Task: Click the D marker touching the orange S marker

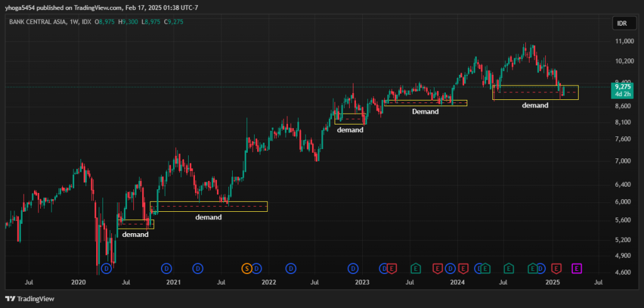Action: pyautogui.click(x=257, y=268)
